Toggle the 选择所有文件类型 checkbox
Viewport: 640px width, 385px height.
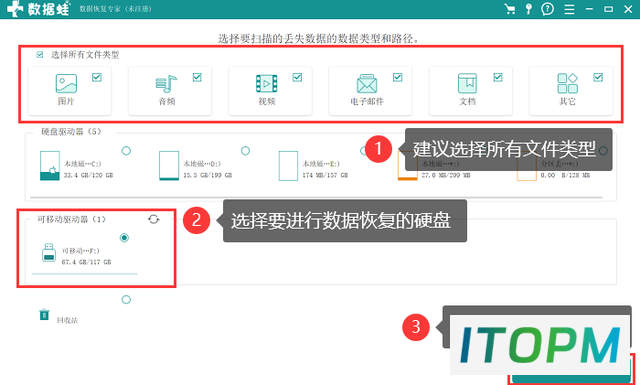pos(40,54)
